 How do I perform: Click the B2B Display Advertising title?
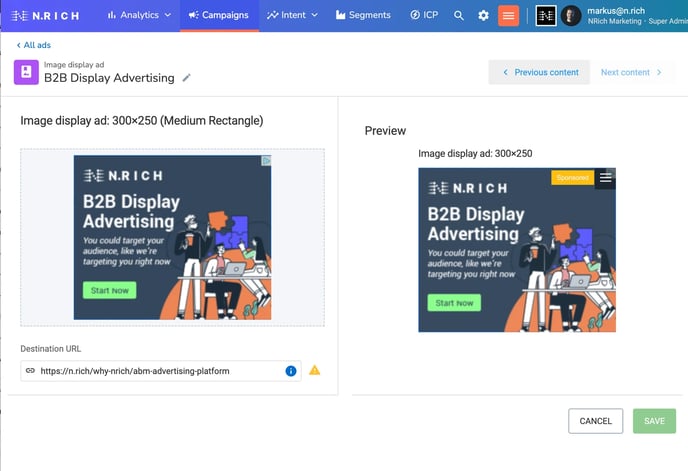tap(109, 78)
